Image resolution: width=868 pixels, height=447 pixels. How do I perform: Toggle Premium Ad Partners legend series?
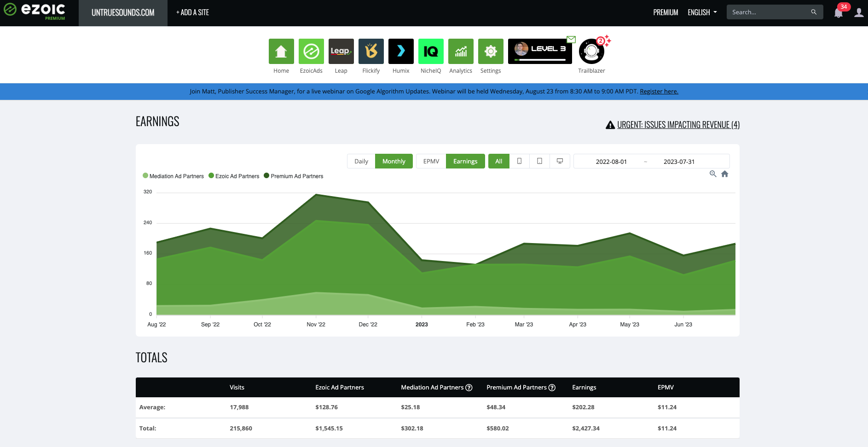(293, 176)
